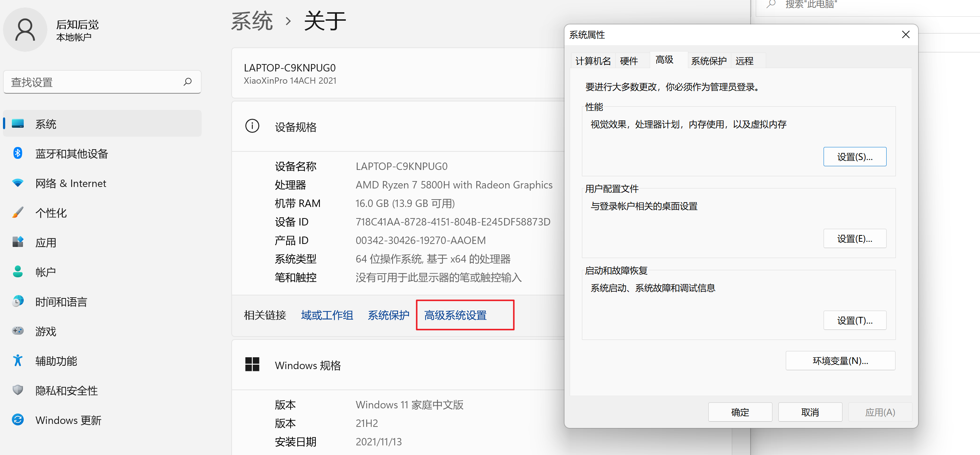Click search magnifier in Find settings box

pos(188,82)
